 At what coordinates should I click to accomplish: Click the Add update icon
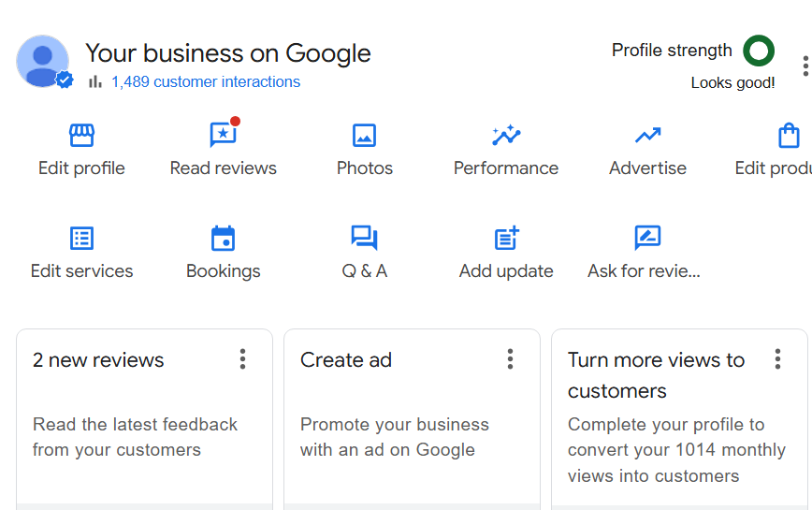tap(505, 239)
